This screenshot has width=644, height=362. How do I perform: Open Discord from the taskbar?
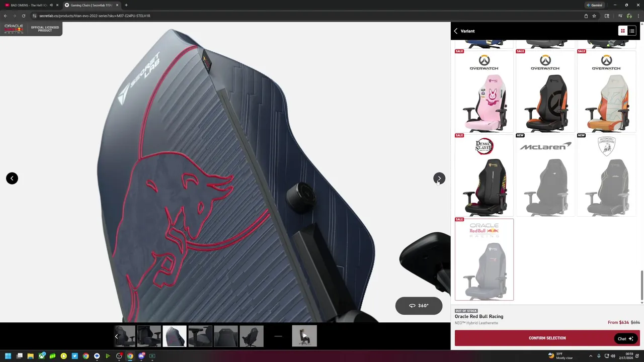(141, 356)
